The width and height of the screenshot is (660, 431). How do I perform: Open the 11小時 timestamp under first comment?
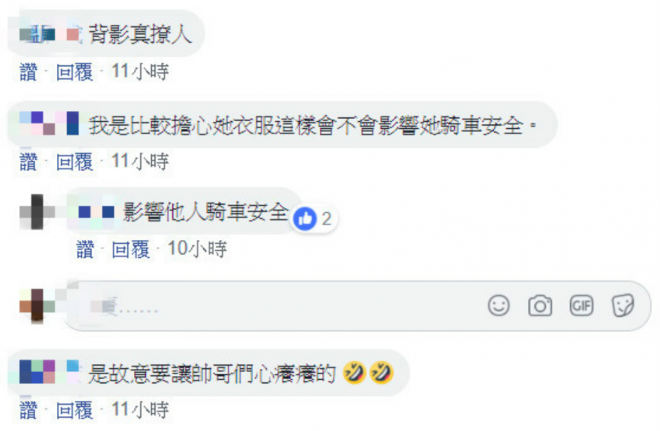pos(140,72)
